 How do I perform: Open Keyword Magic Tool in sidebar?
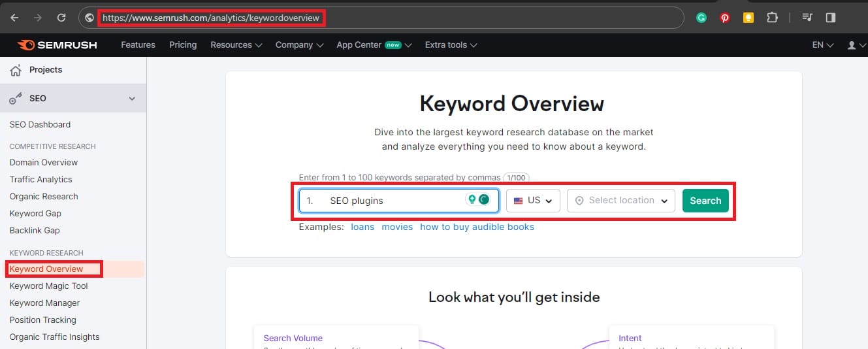(49, 286)
